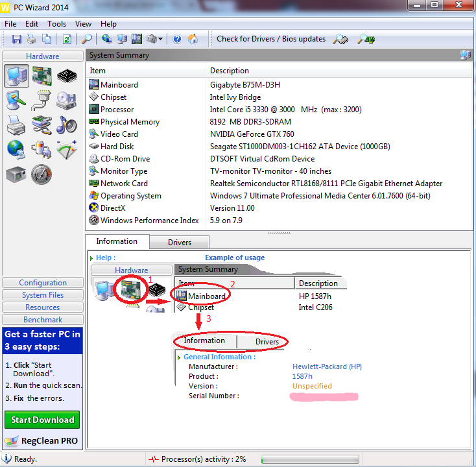This screenshot has height=467, width=476.
Task: Click the pane splitter grip dots
Action: pyautogui.click(x=279, y=233)
